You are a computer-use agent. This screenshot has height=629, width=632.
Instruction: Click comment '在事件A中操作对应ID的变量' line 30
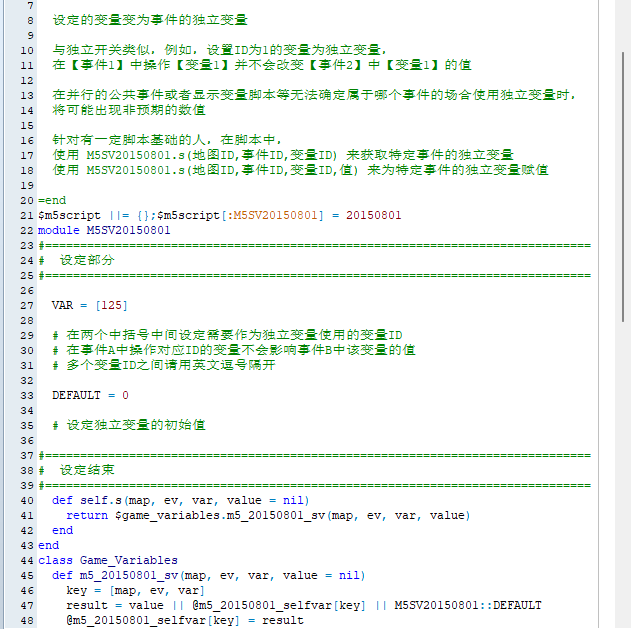(x=154, y=350)
